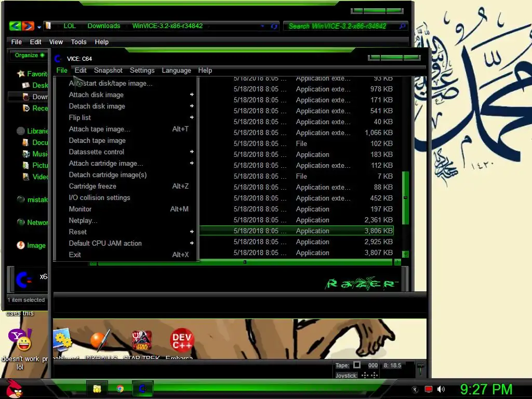The height and width of the screenshot is (399, 532).
Task: Click the Downloads icon in Explorer sidebar
Action: [26, 97]
